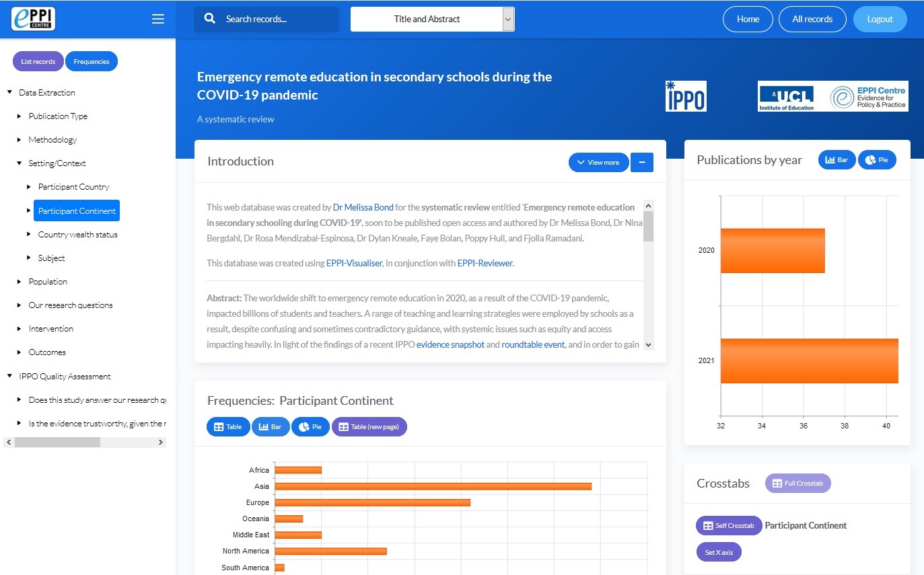Screen dimensions: 924x575
Task: Select the Participant Country label
Action: click(73, 187)
